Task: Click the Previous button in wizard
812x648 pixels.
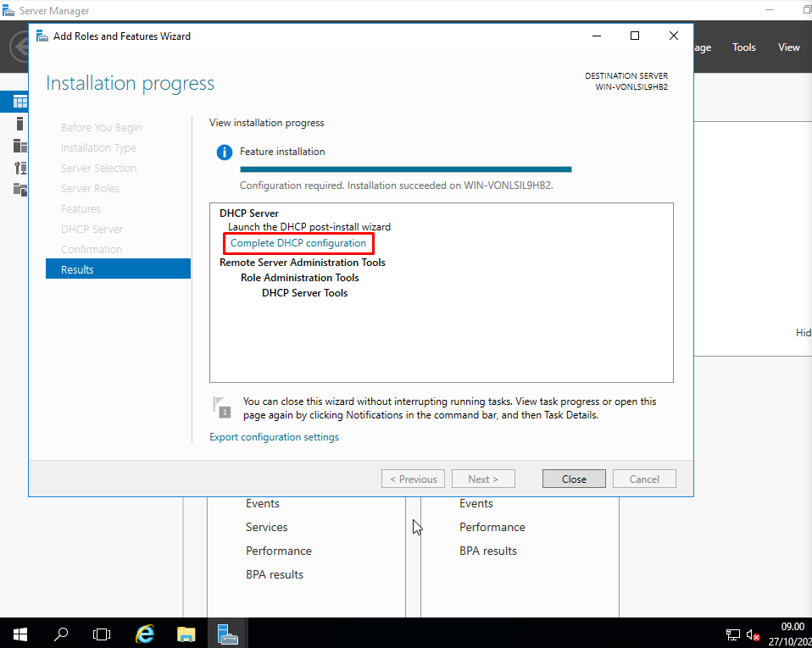Action: tap(414, 479)
